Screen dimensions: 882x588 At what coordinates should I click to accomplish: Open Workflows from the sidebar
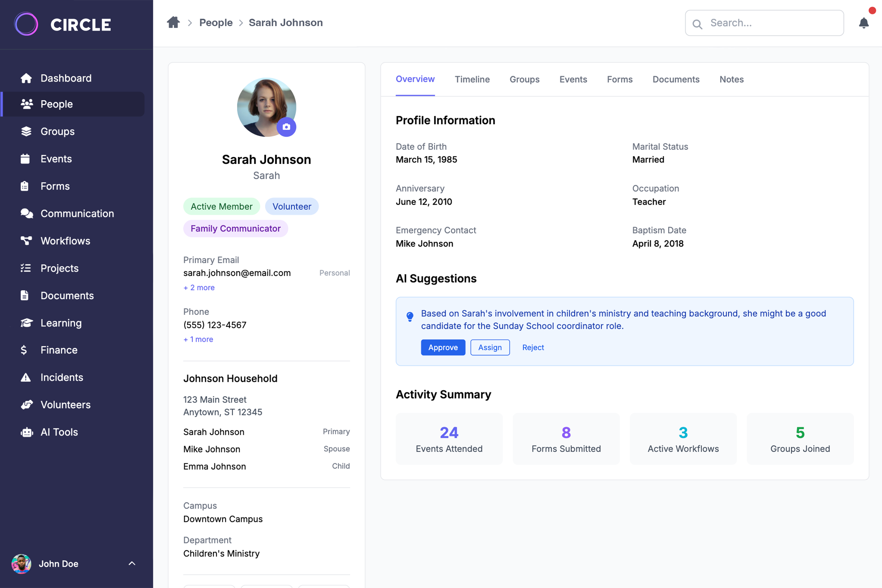click(65, 241)
